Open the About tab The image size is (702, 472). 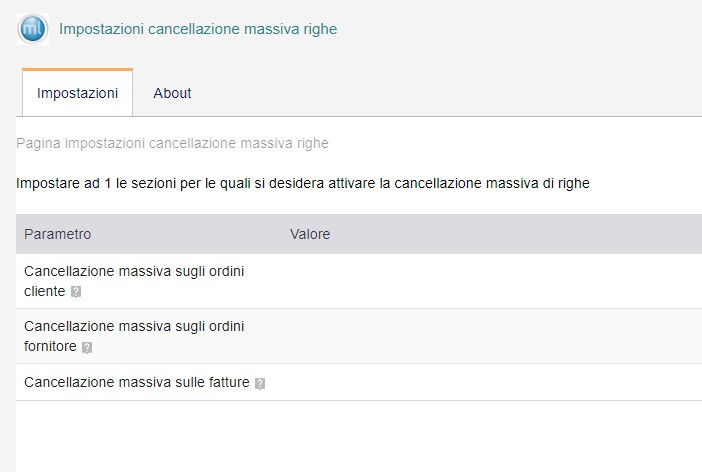172,93
